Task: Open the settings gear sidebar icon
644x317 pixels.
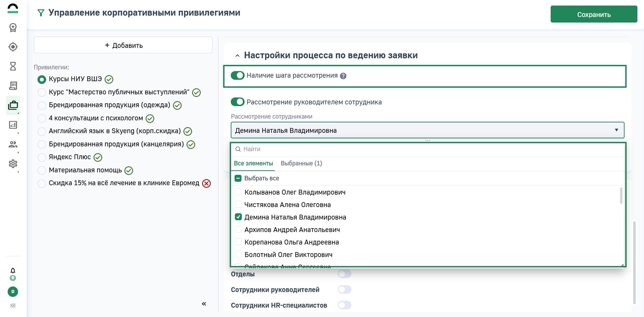Action: tap(13, 164)
